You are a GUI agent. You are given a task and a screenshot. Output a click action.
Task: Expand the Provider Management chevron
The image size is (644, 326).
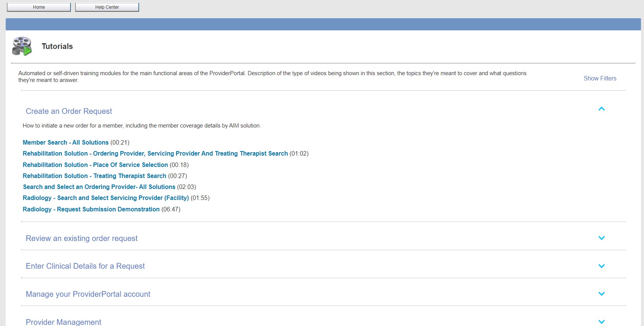[602, 322]
